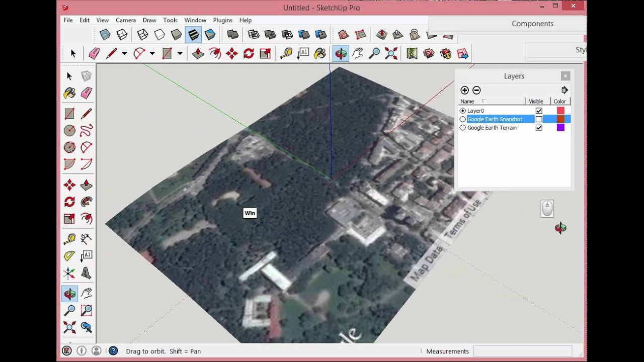Pick Paint Bucket in left tool palette
The image size is (644, 362).
pos(69,93)
